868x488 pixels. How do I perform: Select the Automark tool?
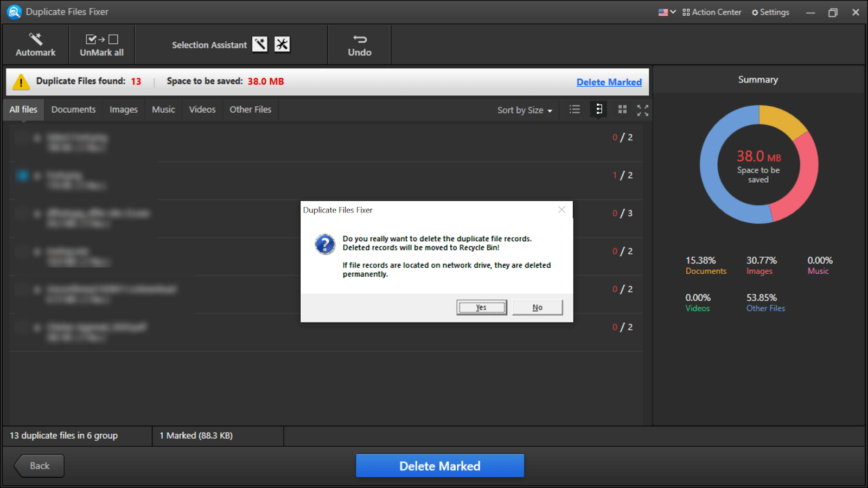[x=35, y=44]
